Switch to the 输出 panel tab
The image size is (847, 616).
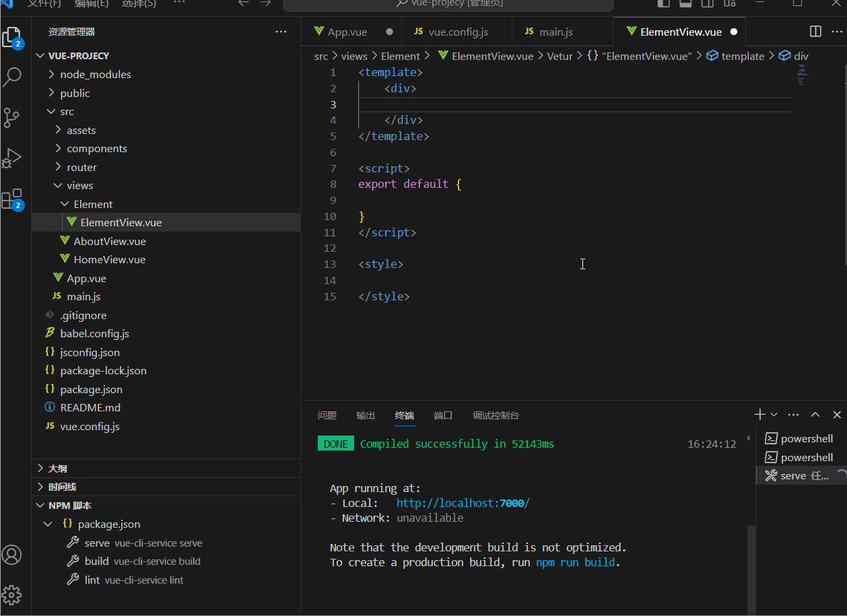pyautogui.click(x=366, y=415)
